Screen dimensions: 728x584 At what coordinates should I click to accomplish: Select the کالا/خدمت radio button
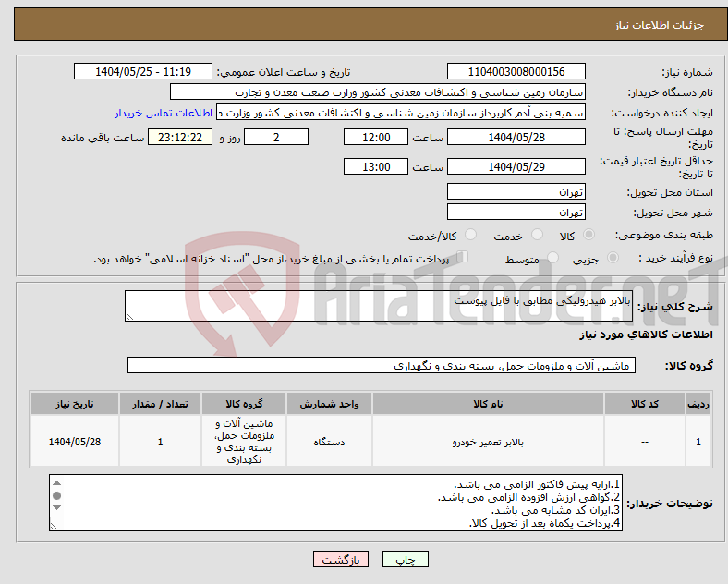click(x=470, y=235)
